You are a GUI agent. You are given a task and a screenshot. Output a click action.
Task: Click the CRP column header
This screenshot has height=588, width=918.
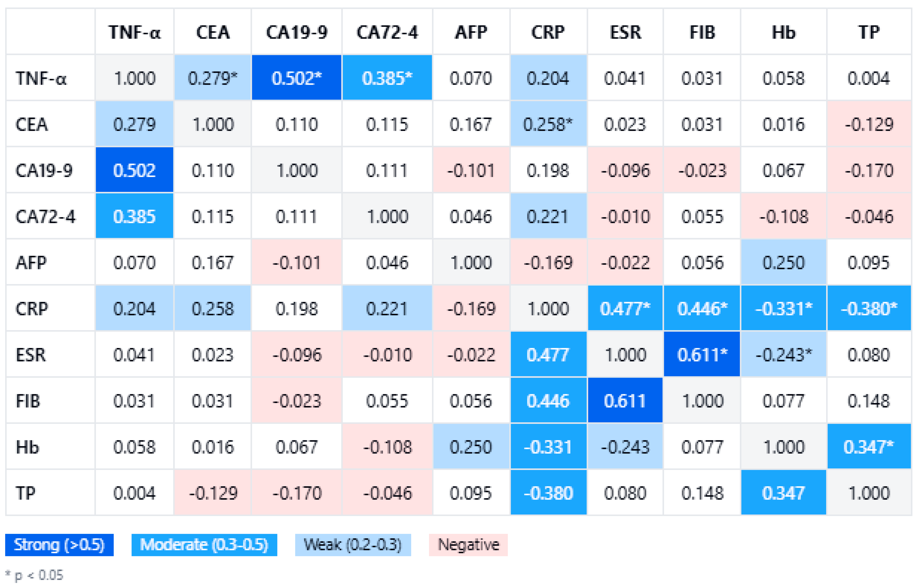tap(548, 32)
